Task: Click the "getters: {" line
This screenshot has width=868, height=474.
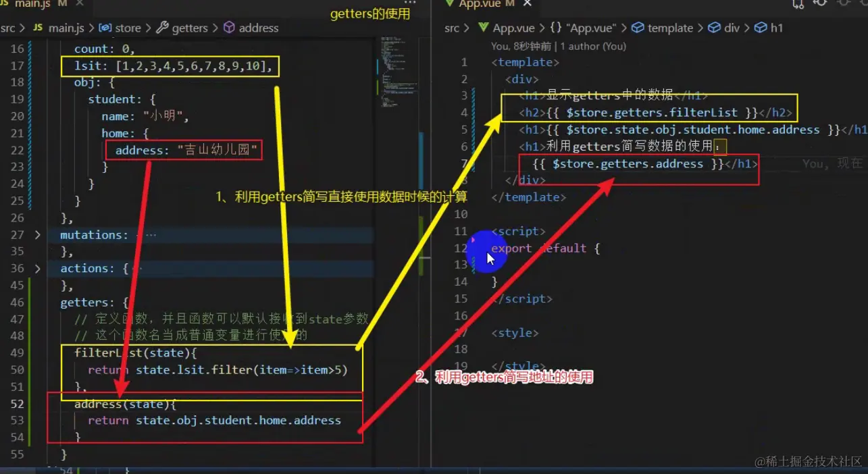Action: [x=95, y=302]
